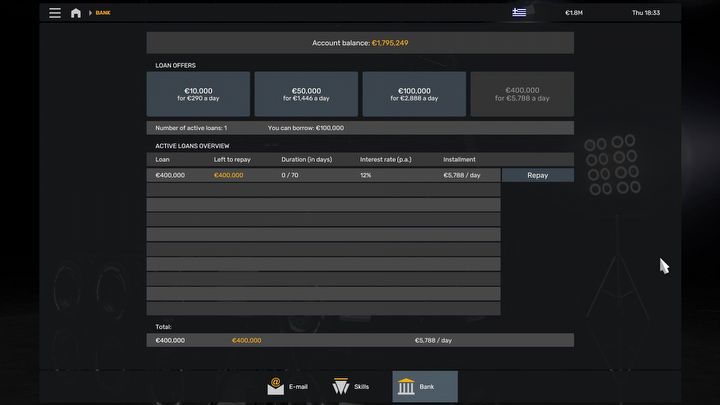Click the Greek flag icon
720x405 pixels.
tap(519, 12)
